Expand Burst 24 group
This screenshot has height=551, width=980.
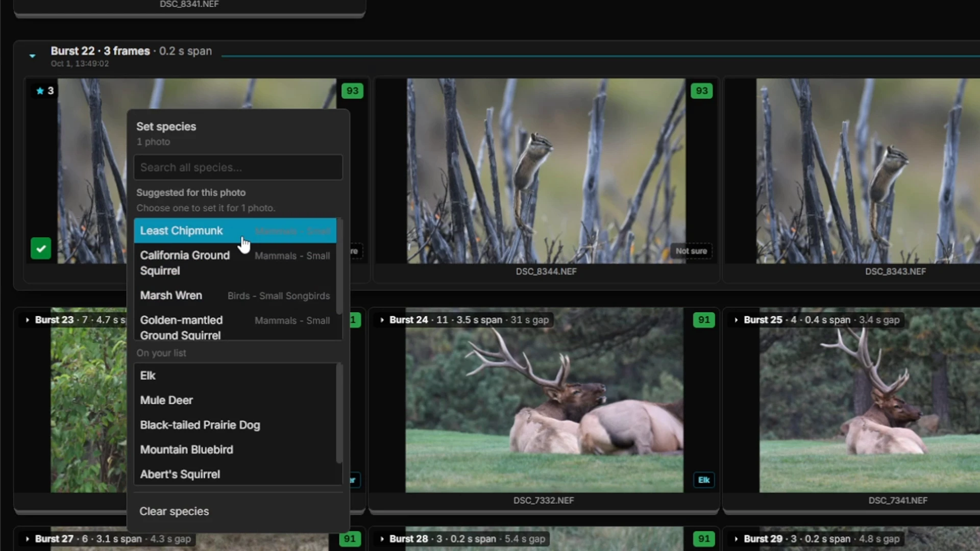point(382,320)
